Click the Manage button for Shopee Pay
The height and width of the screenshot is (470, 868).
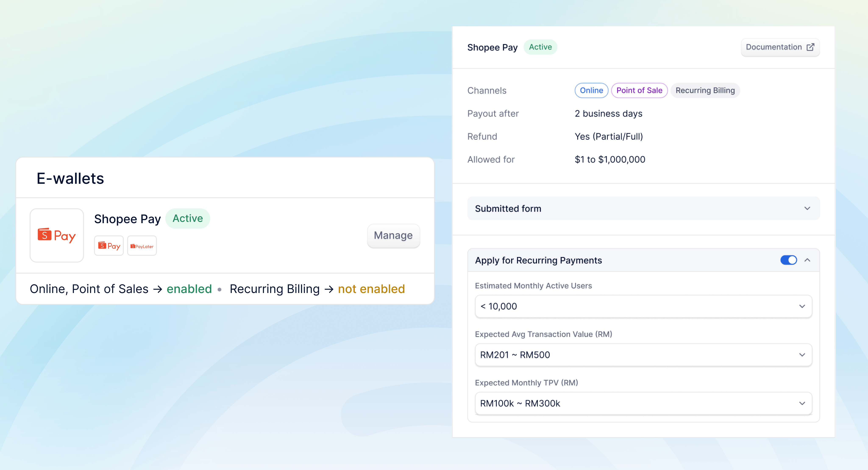(x=393, y=235)
